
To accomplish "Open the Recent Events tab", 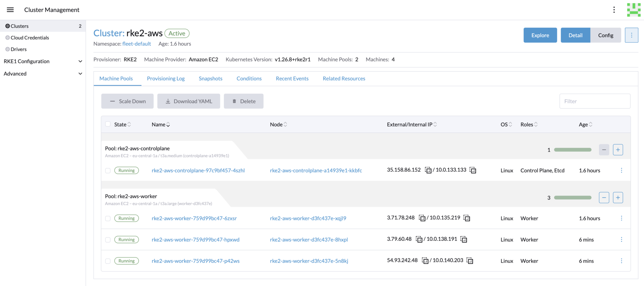I will [x=292, y=79].
